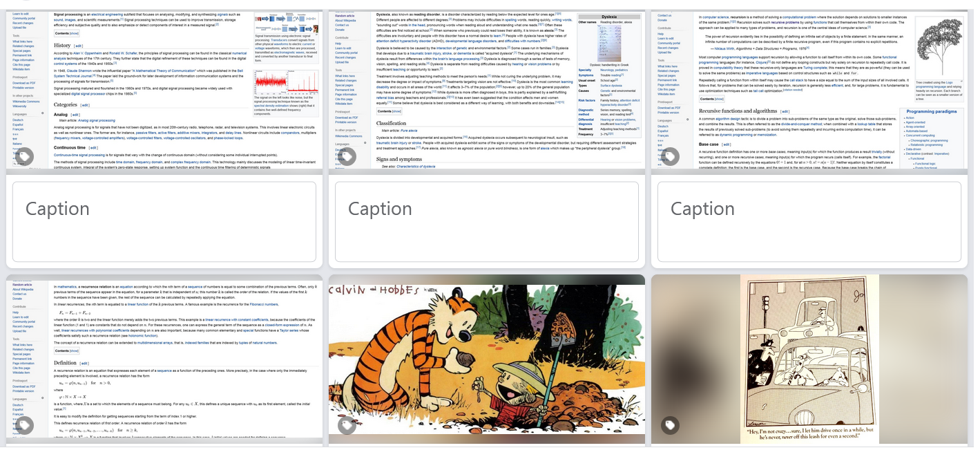Screen dimensions: 980x459
Task: Open the Calvin and Hobbes comic thumbnail
Action: point(487,359)
